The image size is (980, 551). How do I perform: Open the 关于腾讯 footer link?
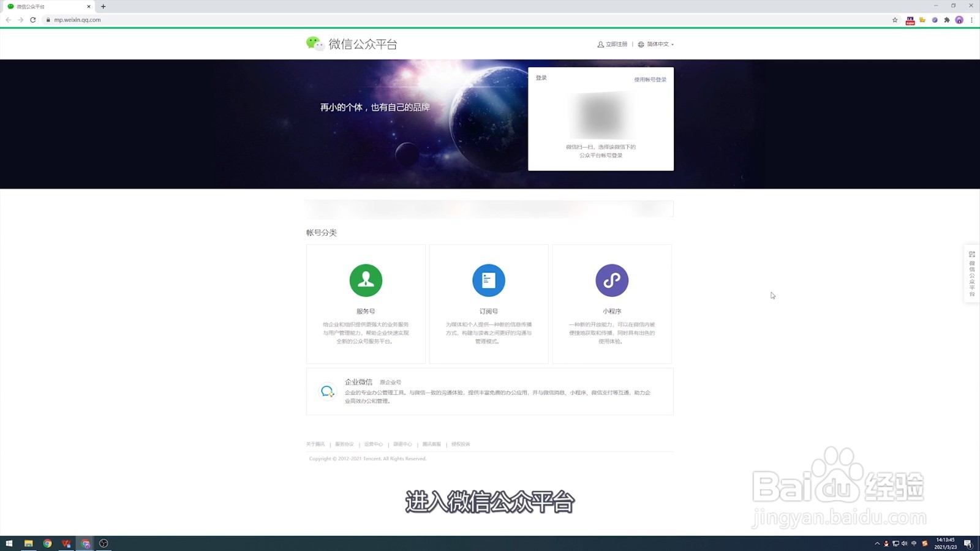point(315,444)
